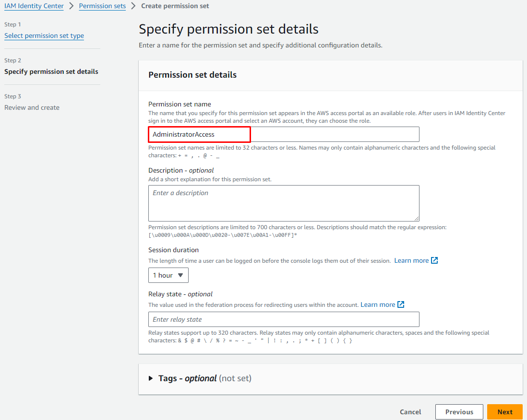
Task: Focus the Permission set name field
Action: (283, 134)
